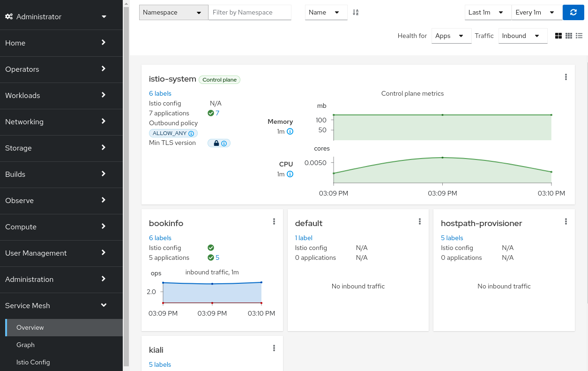Toggle the sort direction icon
Image resolution: width=588 pixels, height=371 pixels.
pos(356,13)
